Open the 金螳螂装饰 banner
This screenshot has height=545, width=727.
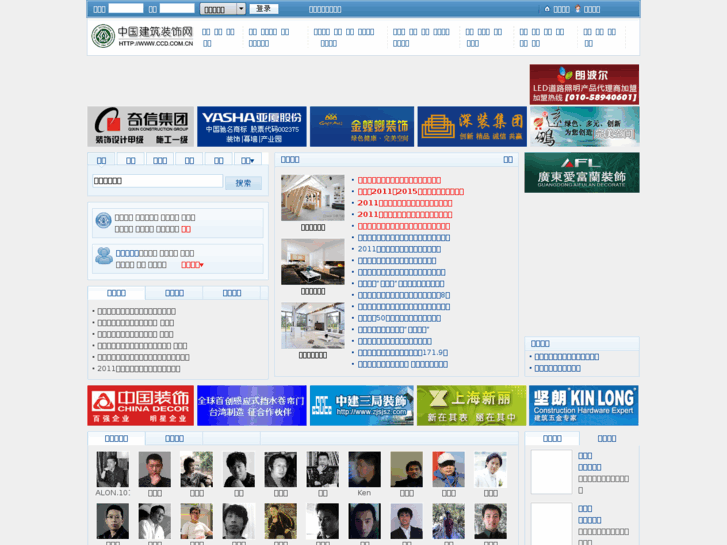coord(362,127)
